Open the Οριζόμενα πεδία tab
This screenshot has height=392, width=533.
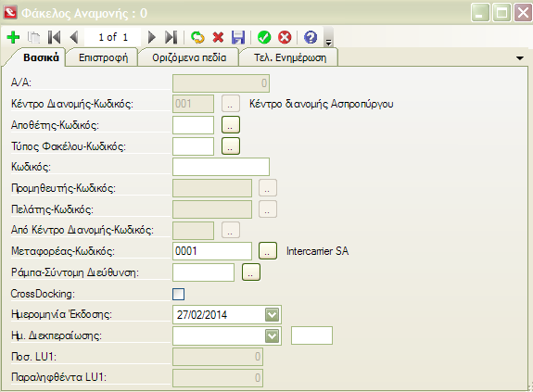click(189, 57)
